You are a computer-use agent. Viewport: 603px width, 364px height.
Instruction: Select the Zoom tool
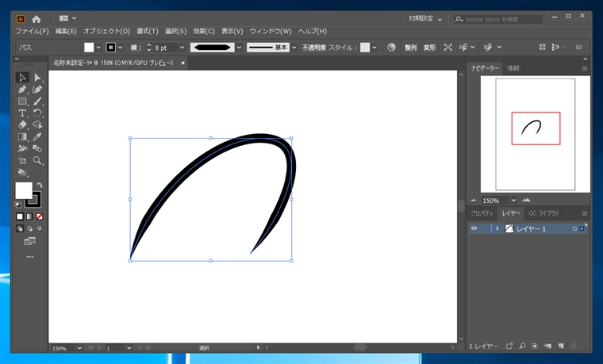37,160
